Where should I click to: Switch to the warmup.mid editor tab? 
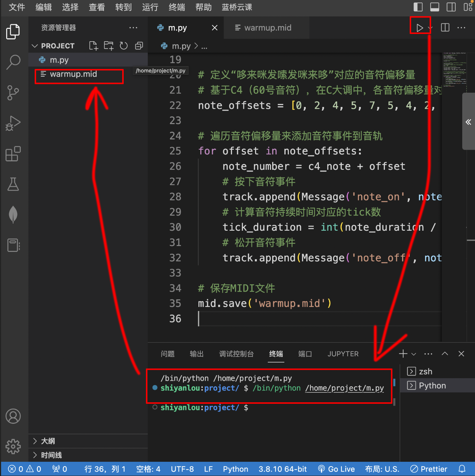(x=267, y=28)
